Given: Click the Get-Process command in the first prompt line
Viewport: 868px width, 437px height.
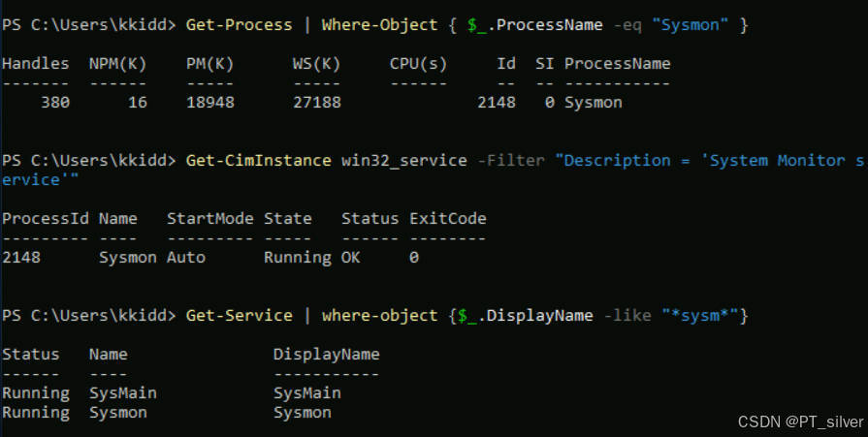Looking at the screenshot, I should coord(239,25).
